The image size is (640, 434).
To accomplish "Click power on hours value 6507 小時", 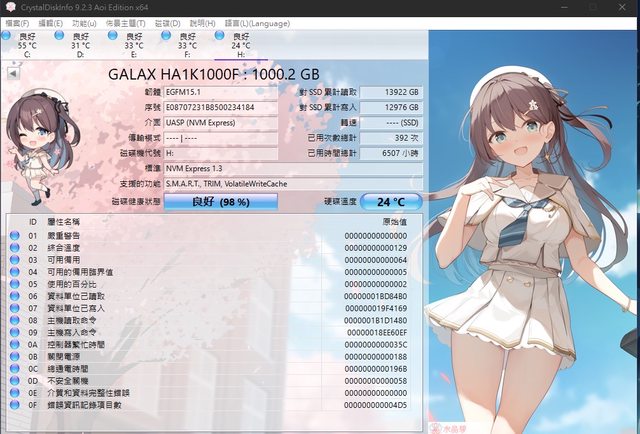I will [391, 154].
